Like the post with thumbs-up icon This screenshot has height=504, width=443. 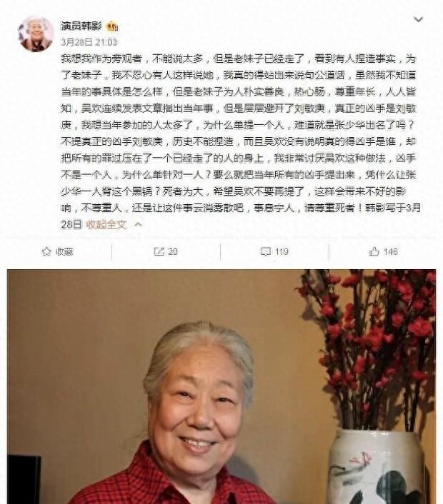pyautogui.click(x=374, y=251)
